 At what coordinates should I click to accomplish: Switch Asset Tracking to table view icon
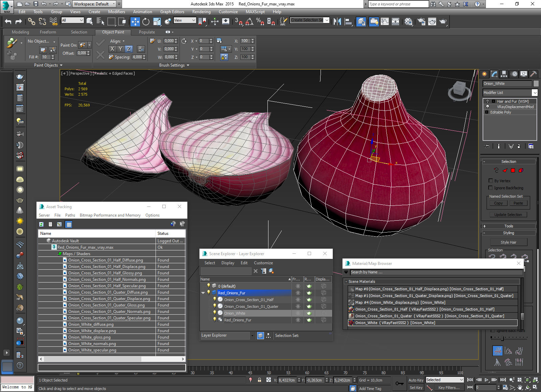[x=69, y=224]
